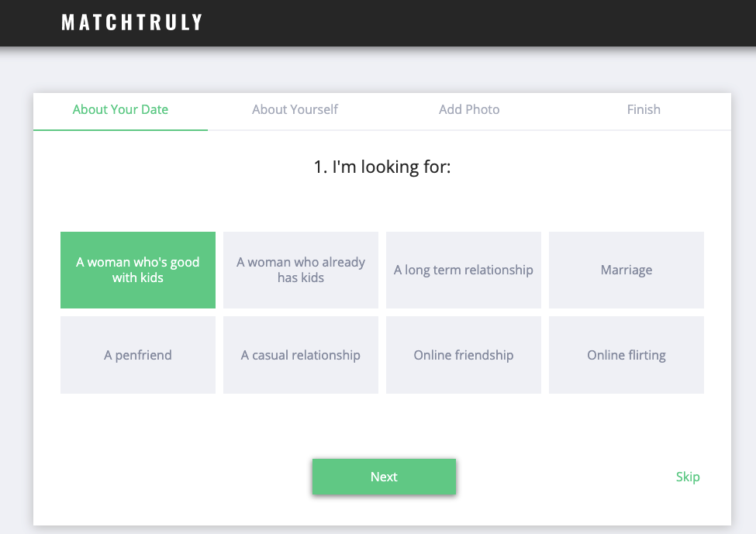Switch to the About Yourself tab
This screenshot has width=756, height=534.
(295, 110)
